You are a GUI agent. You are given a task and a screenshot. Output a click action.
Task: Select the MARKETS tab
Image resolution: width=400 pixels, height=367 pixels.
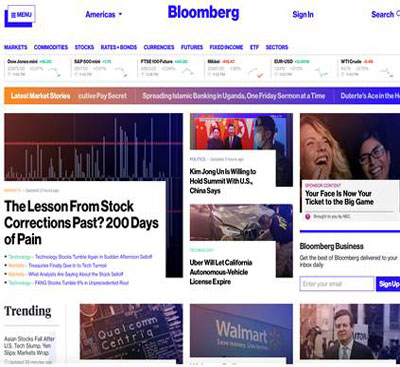16,47
